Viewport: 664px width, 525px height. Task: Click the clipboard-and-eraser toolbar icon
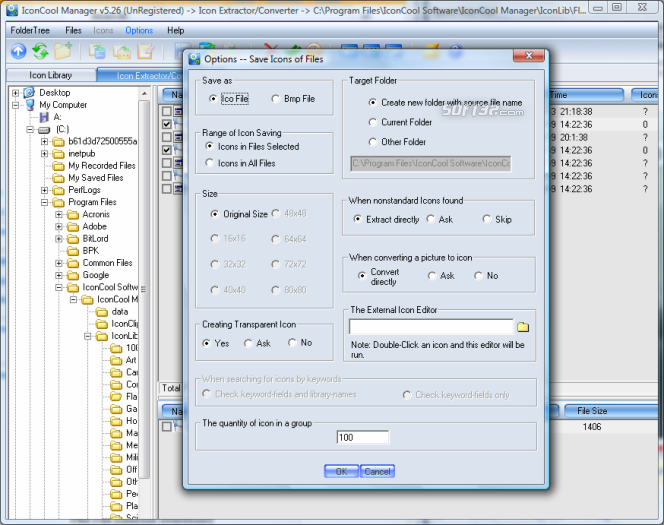point(145,51)
